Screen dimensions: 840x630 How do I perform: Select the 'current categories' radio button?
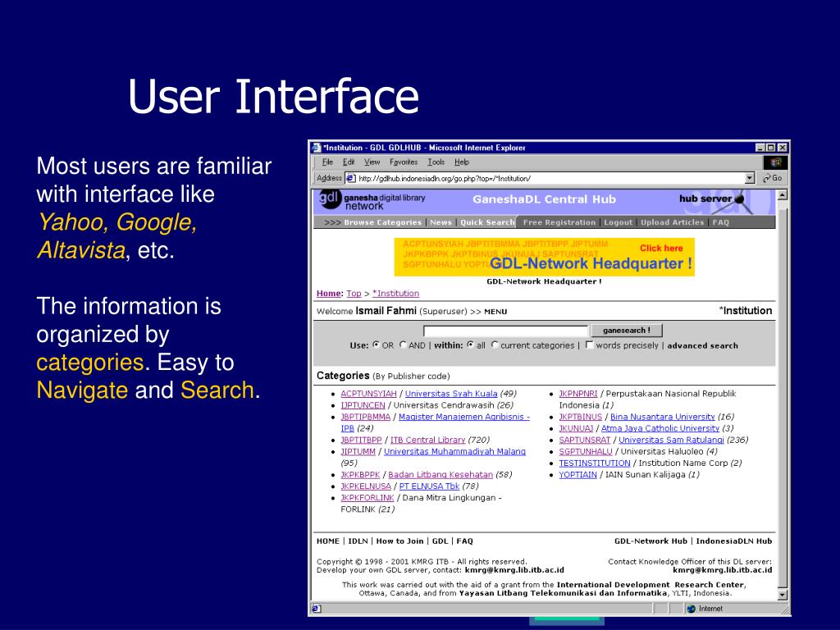495,345
